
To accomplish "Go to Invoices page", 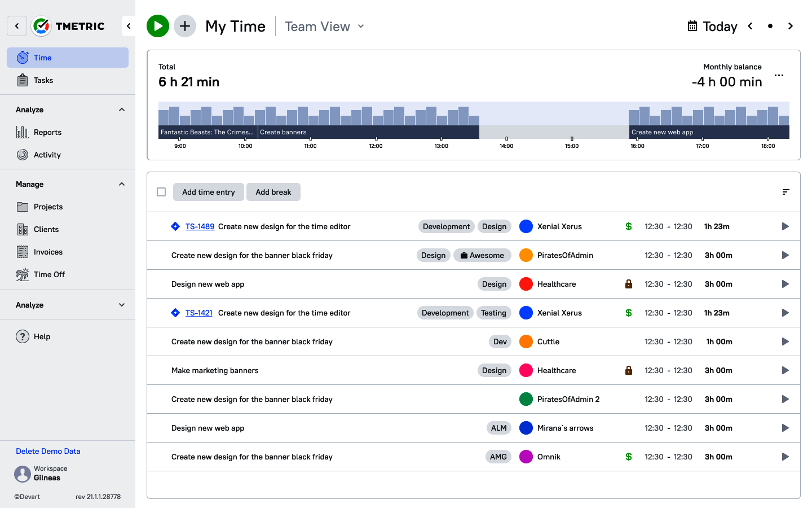I will (x=48, y=252).
